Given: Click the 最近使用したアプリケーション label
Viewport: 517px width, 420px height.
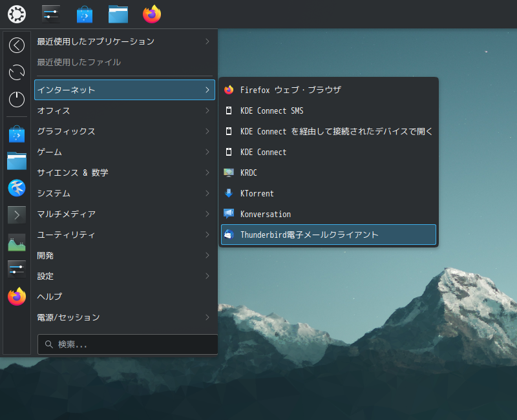Looking at the screenshot, I should [x=96, y=41].
